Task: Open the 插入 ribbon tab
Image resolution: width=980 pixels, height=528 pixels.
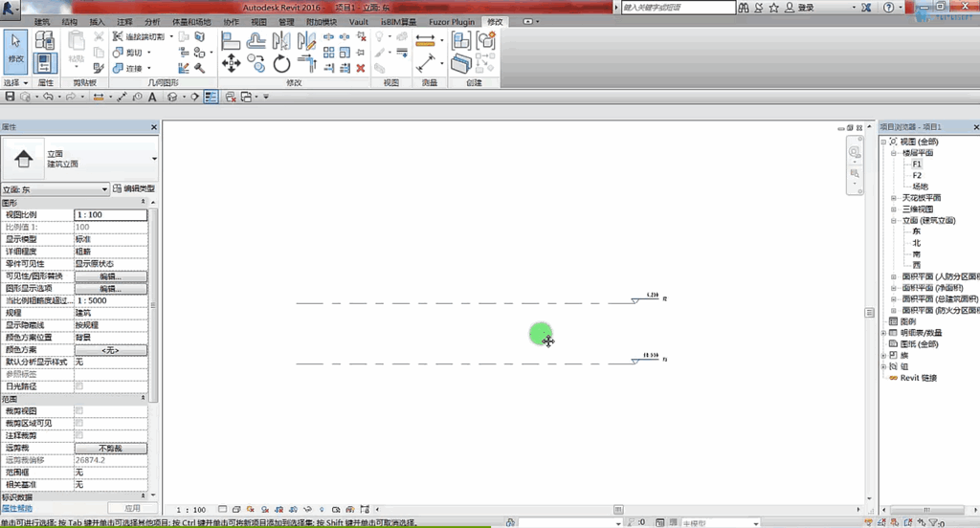Action: coord(97,22)
